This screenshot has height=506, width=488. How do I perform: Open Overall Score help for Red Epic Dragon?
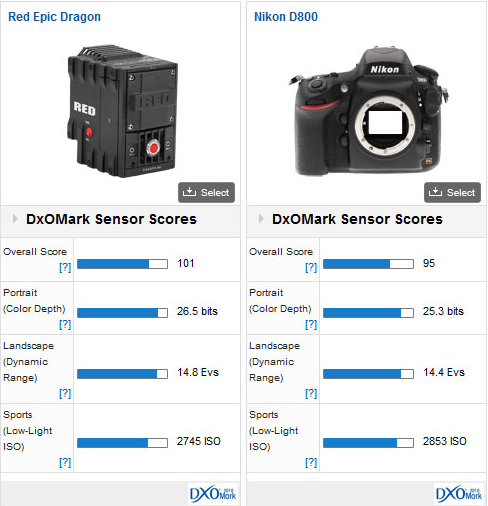[x=65, y=267]
